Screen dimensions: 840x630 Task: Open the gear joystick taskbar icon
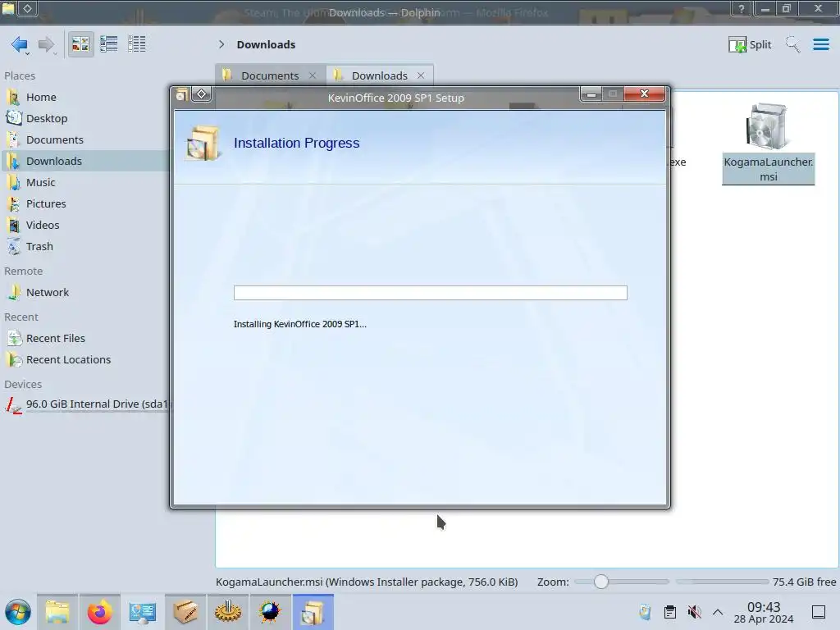228,612
